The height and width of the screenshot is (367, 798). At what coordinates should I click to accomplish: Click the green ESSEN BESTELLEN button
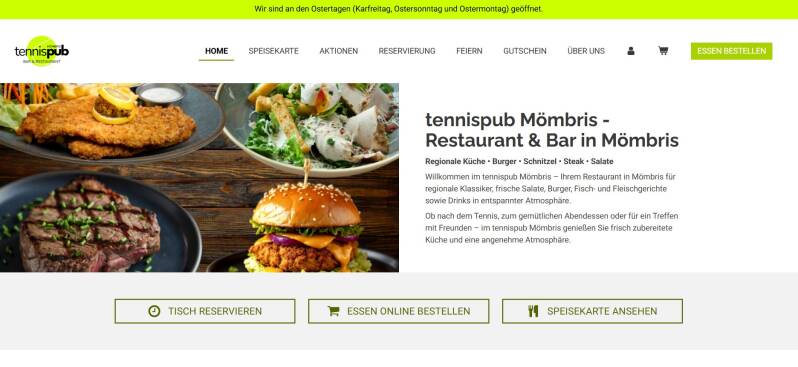731,51
